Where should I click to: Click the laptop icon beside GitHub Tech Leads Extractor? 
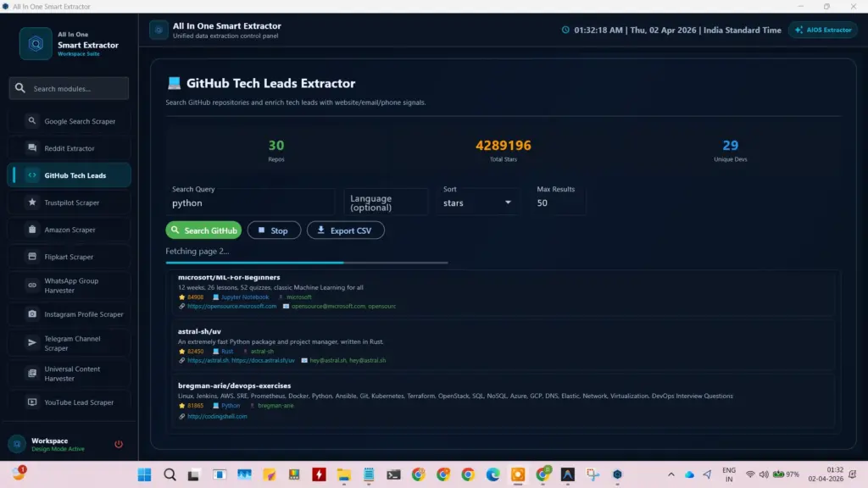pyautogui.click(x=174, y=83)
